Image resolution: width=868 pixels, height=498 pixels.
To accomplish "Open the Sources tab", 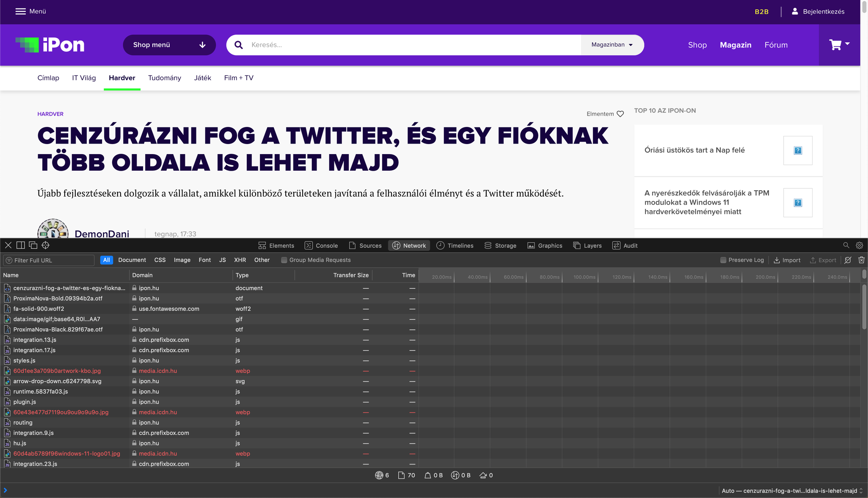I will click(365, 246).
